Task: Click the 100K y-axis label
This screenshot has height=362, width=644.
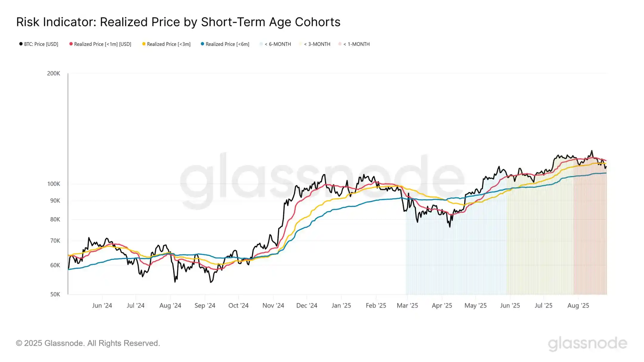Action: coord(54,184)
